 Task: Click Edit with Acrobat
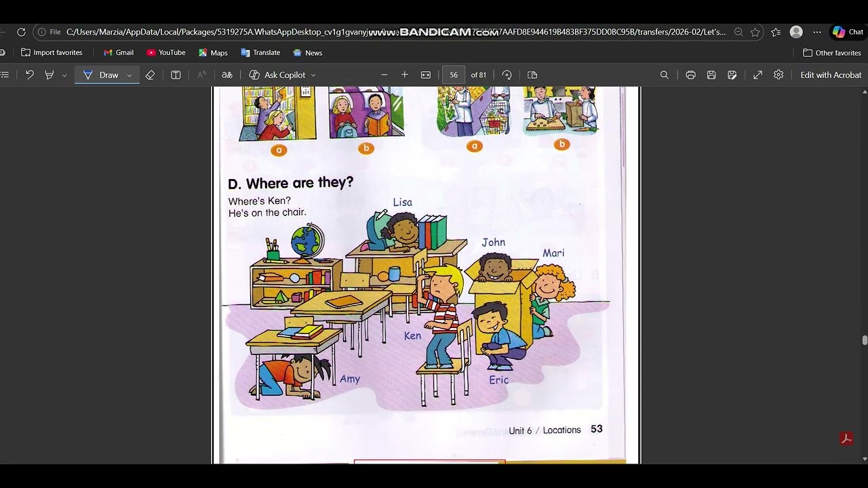click(831, 75)
